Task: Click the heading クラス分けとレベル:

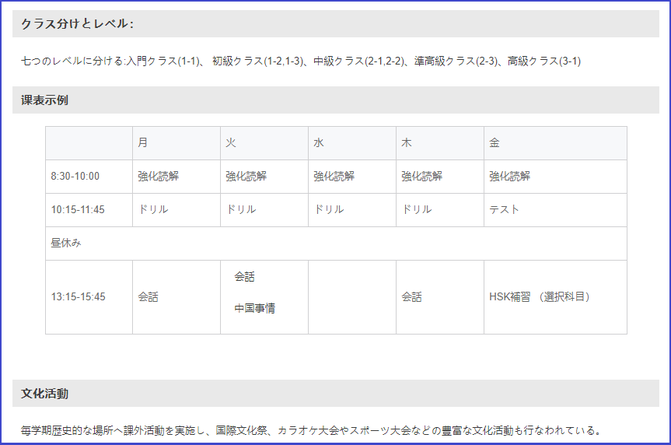Action: 77,24
